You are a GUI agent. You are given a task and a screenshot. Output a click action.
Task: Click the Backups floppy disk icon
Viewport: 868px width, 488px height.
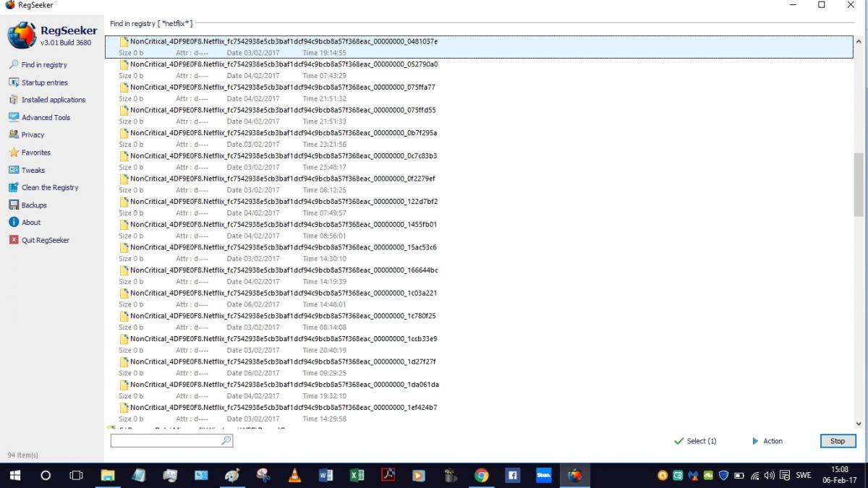14,205
